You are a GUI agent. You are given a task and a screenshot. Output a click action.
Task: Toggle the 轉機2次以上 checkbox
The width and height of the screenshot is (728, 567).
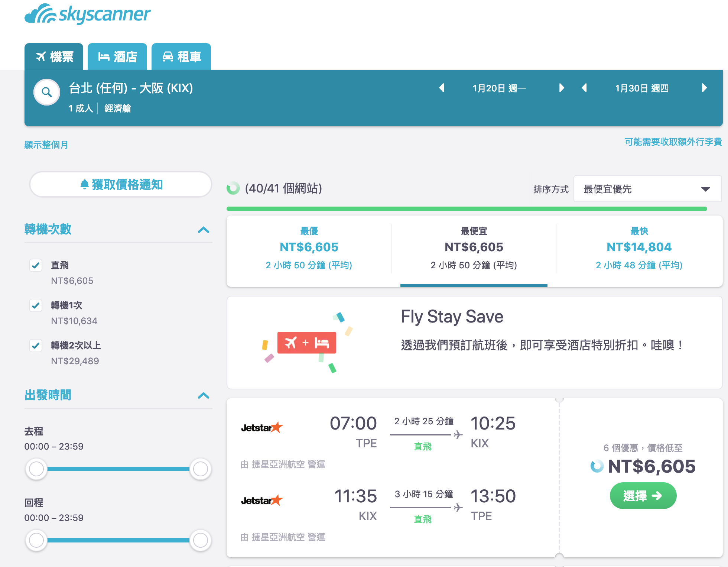pyautogui.click(x=36, y=346)
